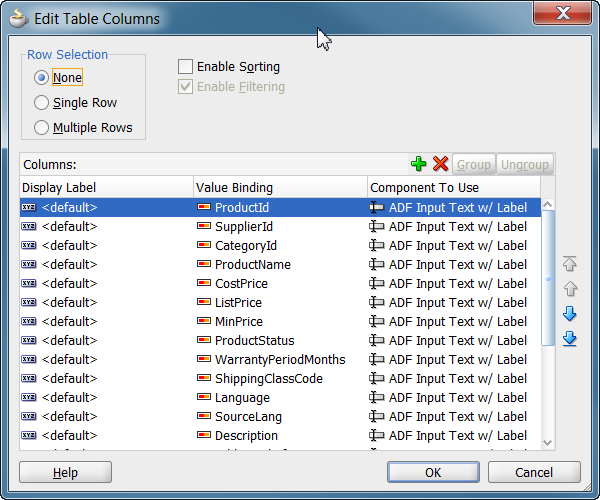Viewport: 600px width, 500px height.
Task: Click <default> display label for ProductStatus
Action: click(69, 340)
